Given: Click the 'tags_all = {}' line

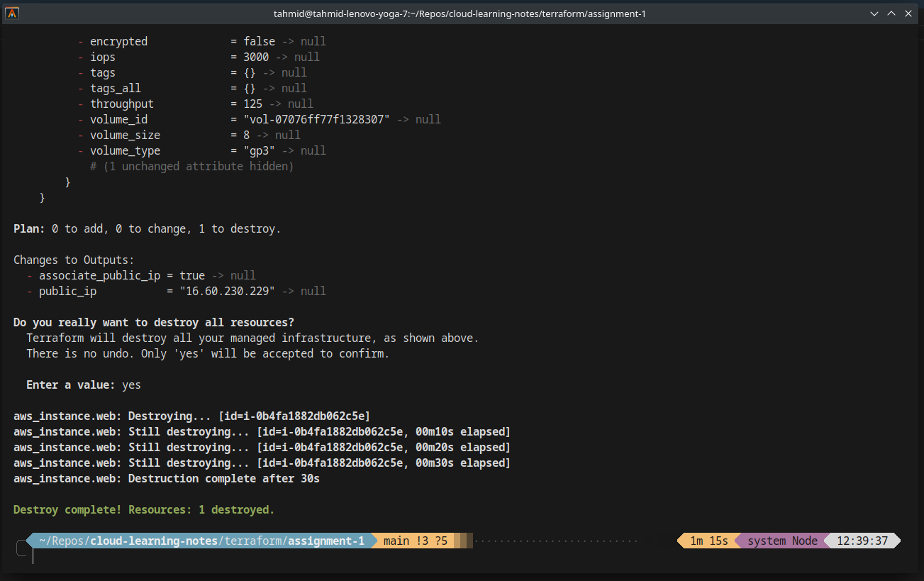Looking at the screenshot, I should click(x=192, y=88).
